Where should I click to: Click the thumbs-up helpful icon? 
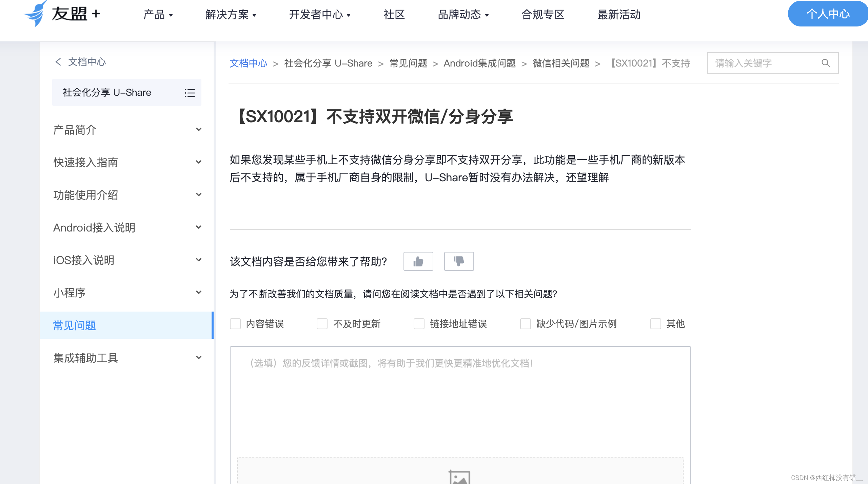click(418, 261)
